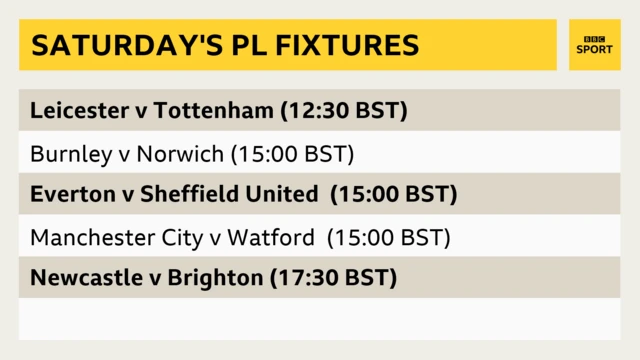
Task: Click the Burnley team name
Action: [71, 154]
